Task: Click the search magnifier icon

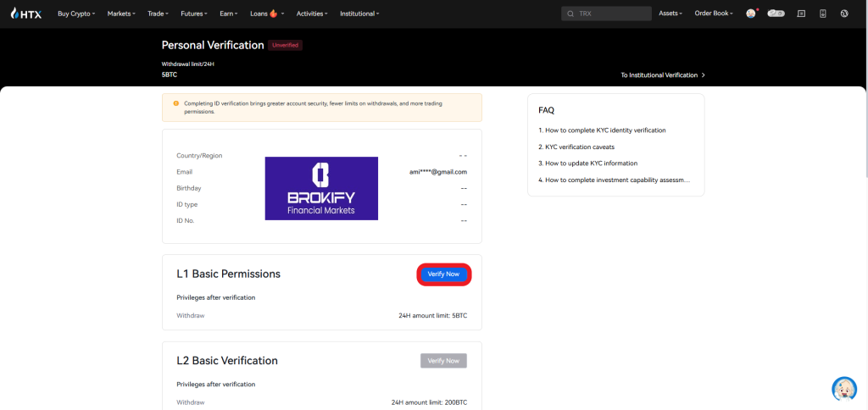Action: coord(570,14)
